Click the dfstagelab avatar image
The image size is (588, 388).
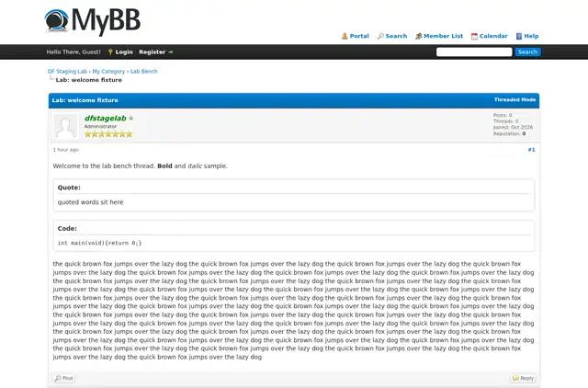[x=65, y=126]
